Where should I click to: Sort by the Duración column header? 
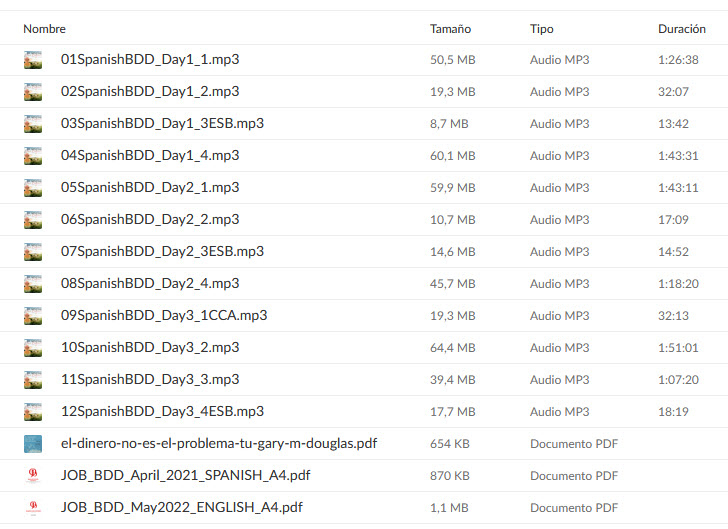click(x=682, y=29)
